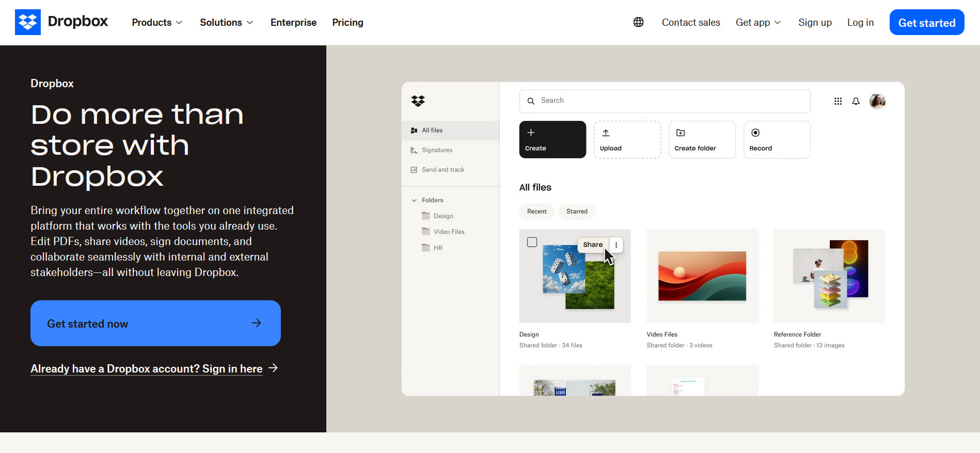980x453 pixels.
Task: Open three-dot menu on Design thumbnail
Action: coord(617,245)
